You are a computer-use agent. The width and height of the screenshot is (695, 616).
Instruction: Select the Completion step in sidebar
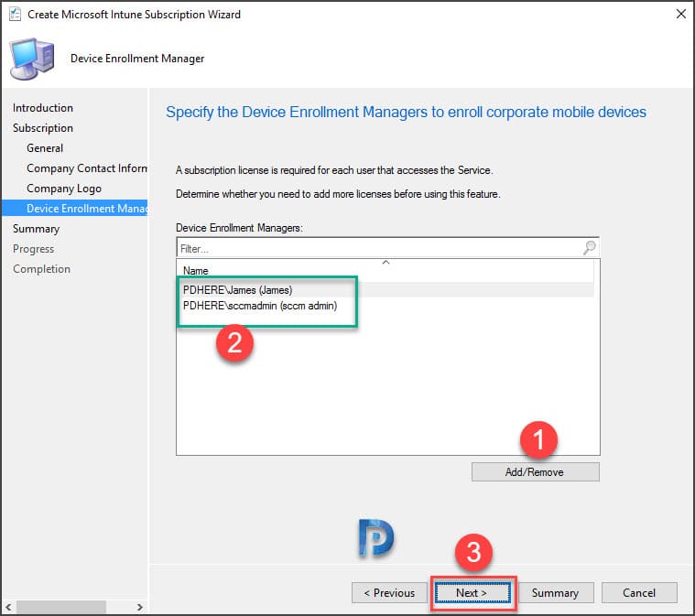(x=42, y=269)
